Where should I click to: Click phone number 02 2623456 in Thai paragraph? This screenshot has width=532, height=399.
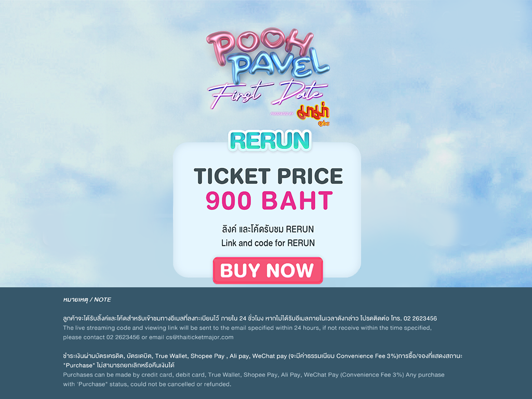(x=420, y=318)
